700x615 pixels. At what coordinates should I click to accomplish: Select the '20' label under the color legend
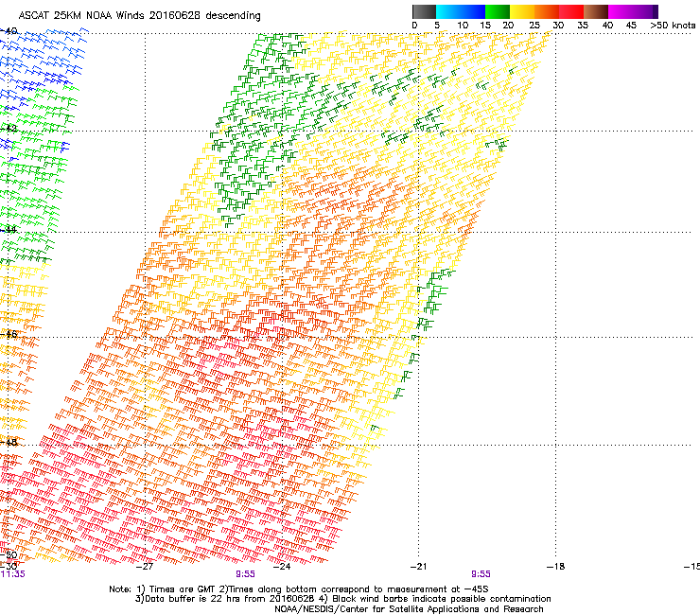point(508,26)
